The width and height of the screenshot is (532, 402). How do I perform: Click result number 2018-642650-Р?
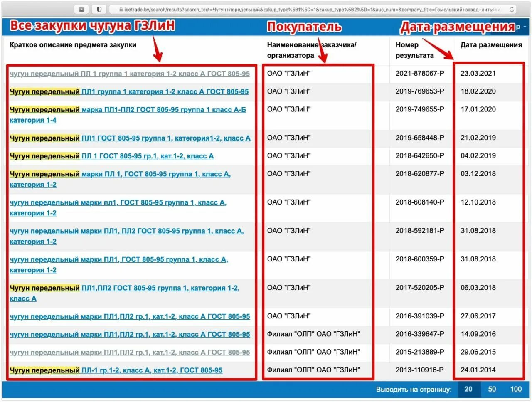coord(420,155)
